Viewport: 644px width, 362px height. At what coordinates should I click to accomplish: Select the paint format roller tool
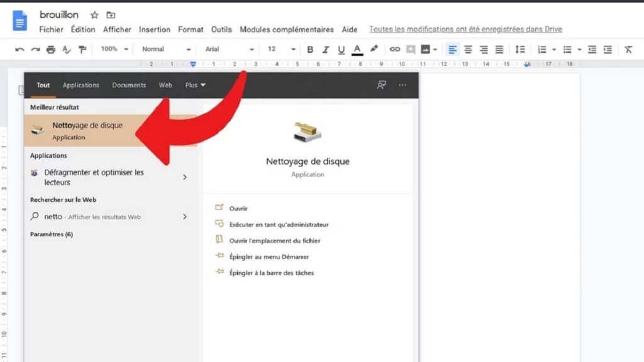[x=82, y=50]
